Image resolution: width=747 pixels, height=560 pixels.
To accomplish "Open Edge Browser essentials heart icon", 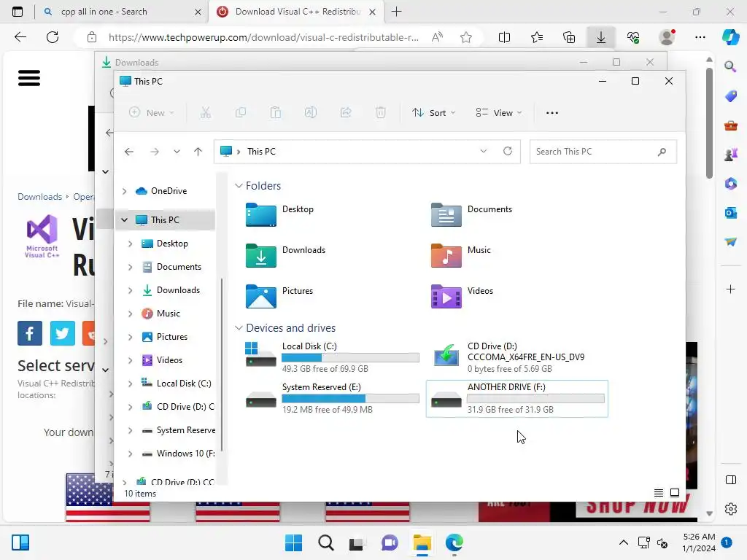I will (633, 37).
